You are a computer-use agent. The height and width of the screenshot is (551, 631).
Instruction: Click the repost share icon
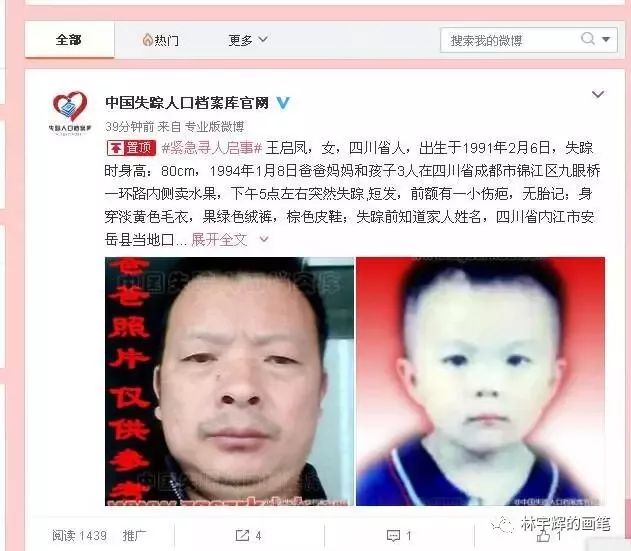click(242, 536)
